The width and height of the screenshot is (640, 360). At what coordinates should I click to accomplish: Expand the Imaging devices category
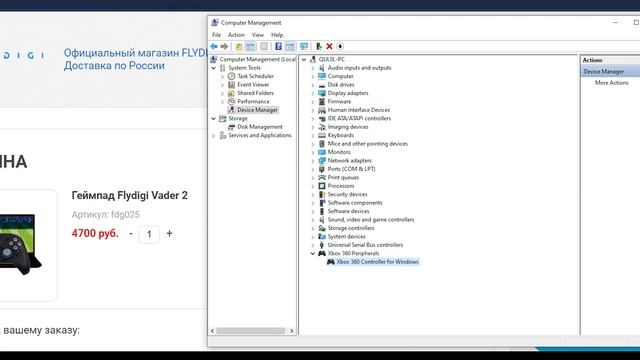point(313,127)
